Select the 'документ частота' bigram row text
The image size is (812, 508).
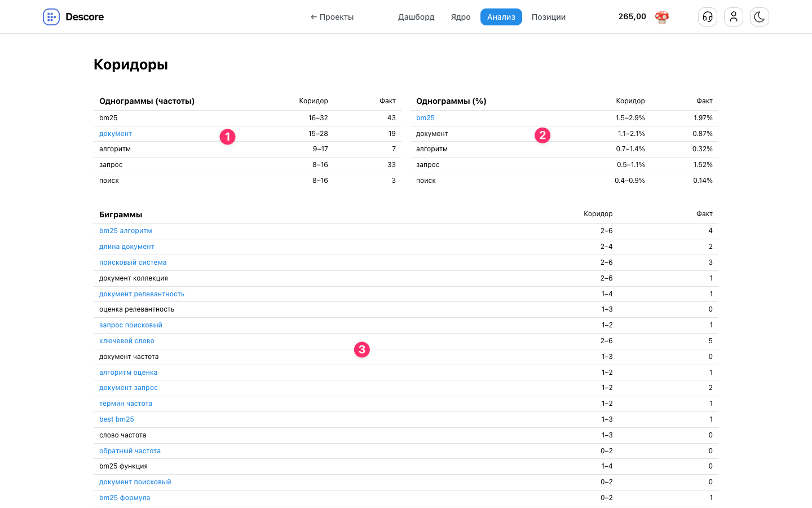pos(129,357)
